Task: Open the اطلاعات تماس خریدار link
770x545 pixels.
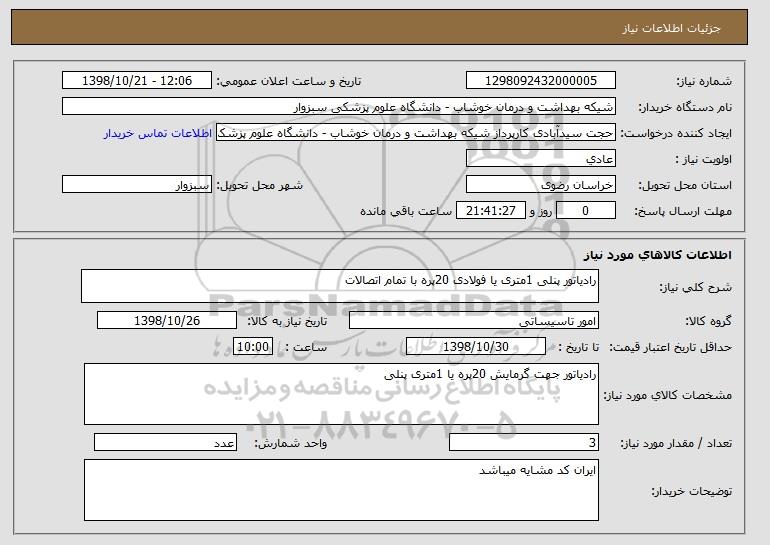Action: pos(158,133)
